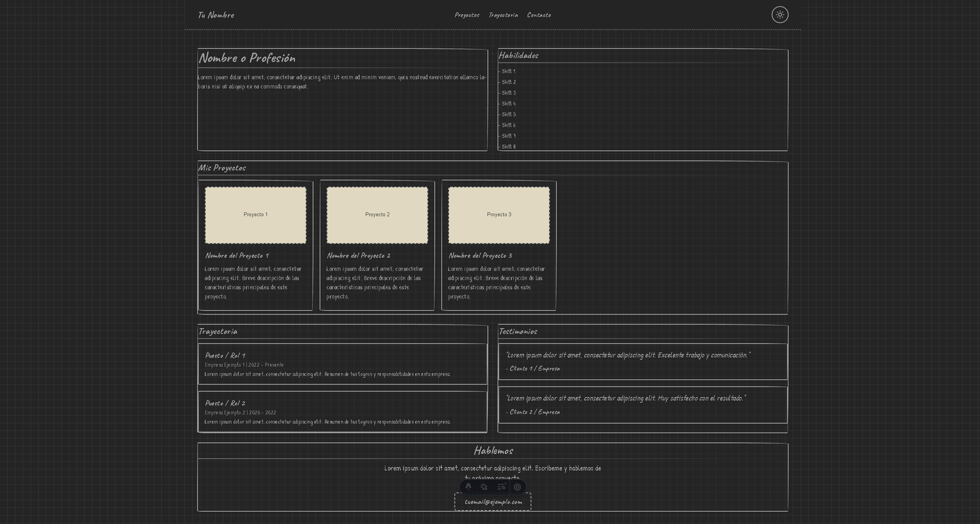Click the Testimonios section heading
Screen dimensions: 980x524
518,331
